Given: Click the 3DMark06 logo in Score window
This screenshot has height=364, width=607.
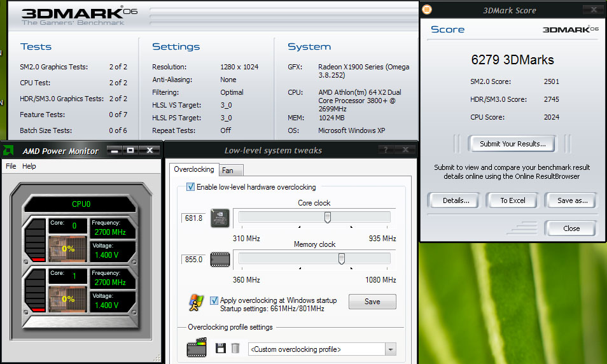Looking at the screenshot, I should point(571,29).
